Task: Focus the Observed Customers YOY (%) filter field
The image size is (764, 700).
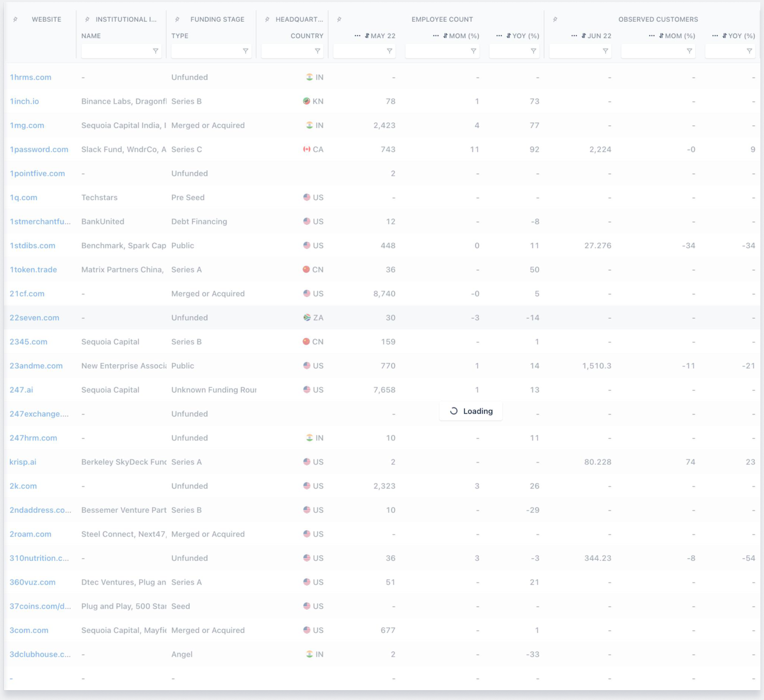Action: [730, 51]
